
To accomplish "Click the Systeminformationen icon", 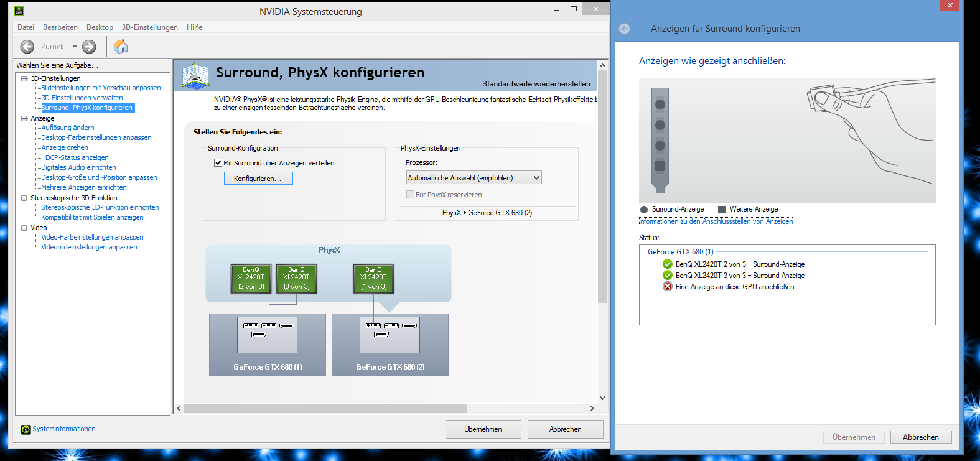I will point(26,429).
